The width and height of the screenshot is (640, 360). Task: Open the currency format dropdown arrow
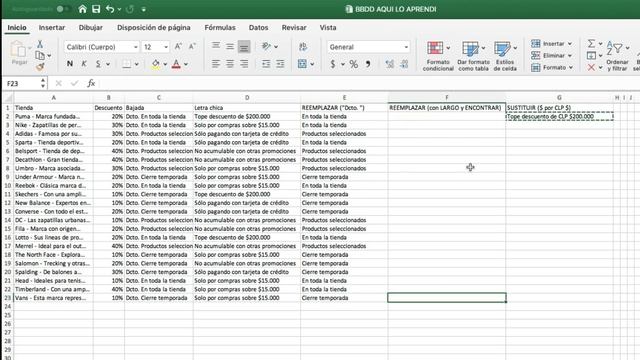point(342,64)
